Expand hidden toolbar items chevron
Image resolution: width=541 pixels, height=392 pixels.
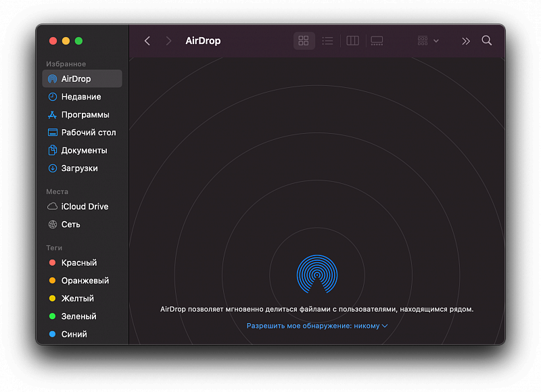click(465, 41)
